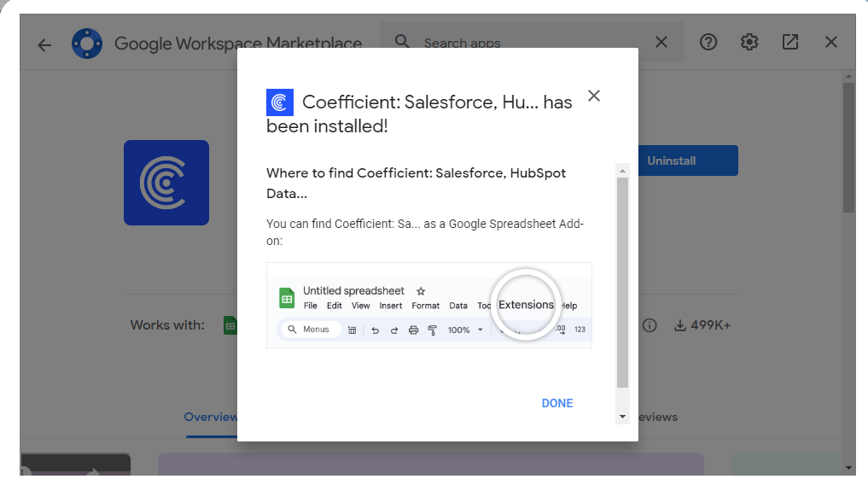868x479 pixels.
Task: Click page scrollbar up arrow
Action: point(848,75)
